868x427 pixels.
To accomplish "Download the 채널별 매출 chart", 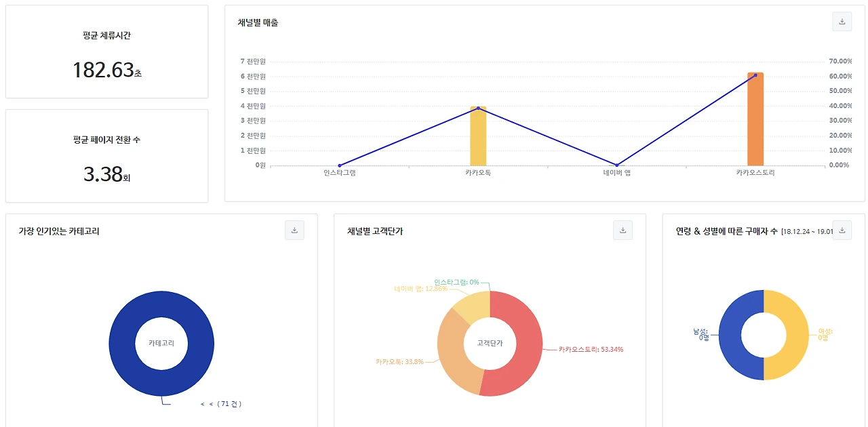I will click(842, 22).
